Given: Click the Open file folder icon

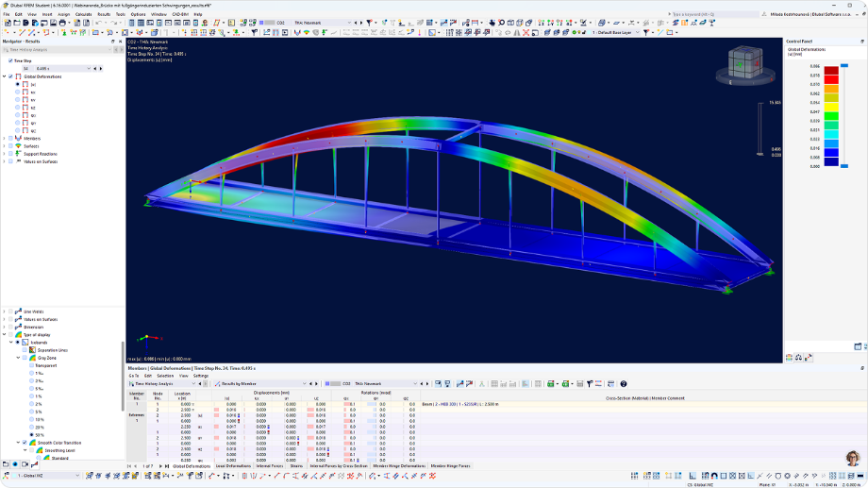Looking at the screenshot, I should pos(17,23).
